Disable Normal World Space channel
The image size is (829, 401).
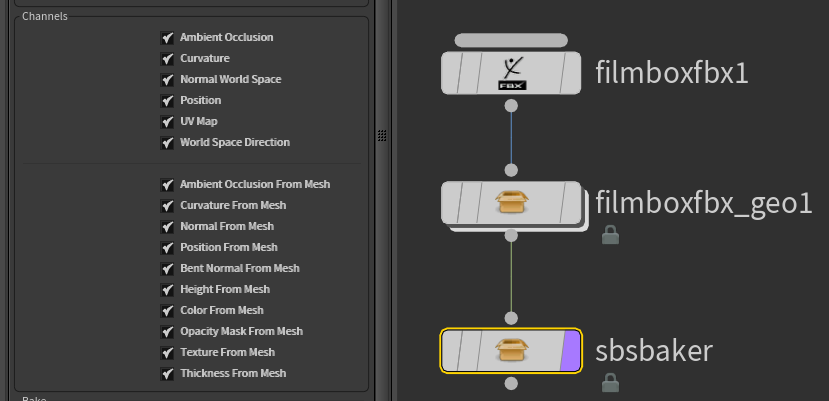(167, 80)
